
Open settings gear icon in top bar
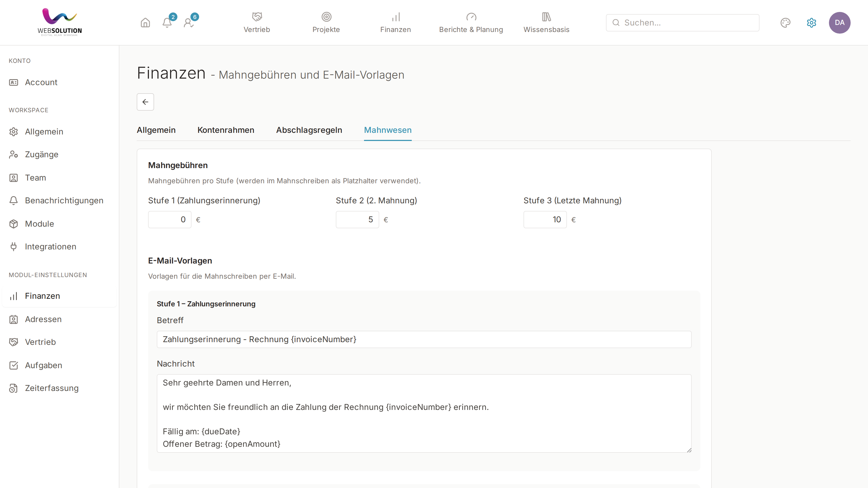[811, 23]
